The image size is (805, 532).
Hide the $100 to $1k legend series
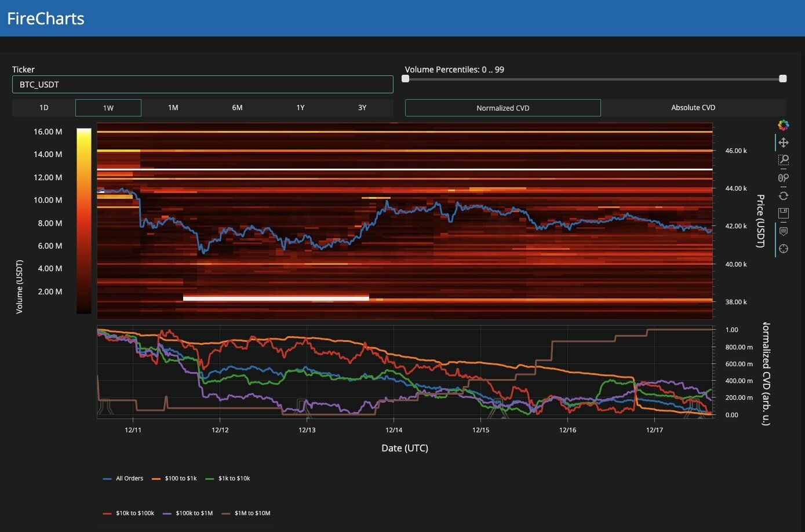(x=174, y=479)
